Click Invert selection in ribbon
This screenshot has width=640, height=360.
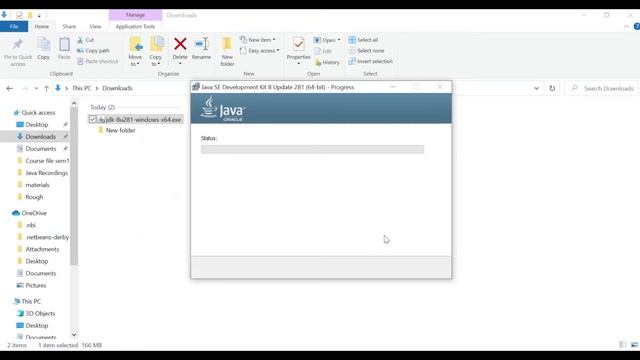[371, 61]
